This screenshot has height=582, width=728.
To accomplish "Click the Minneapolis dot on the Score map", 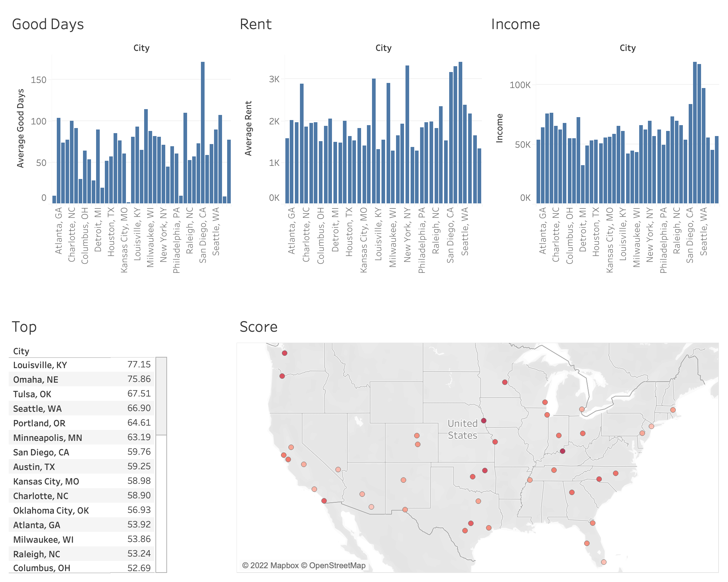I will coord(505,382).
